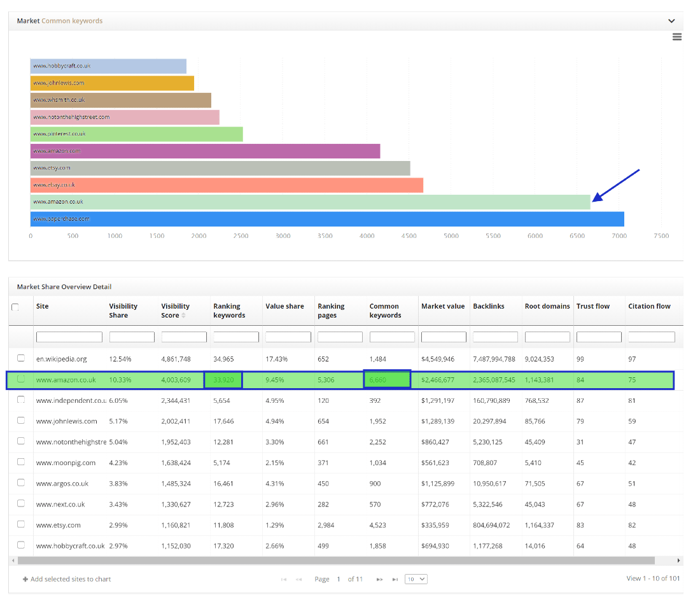Click the www.amazon.co.uk chart bar
This screenshot has height=609, width=700.
[x=311, y=202]
